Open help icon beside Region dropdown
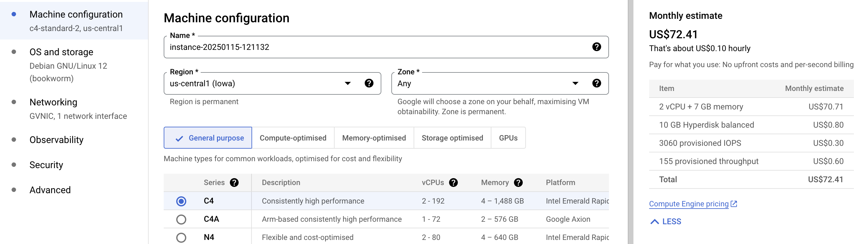 369,83
